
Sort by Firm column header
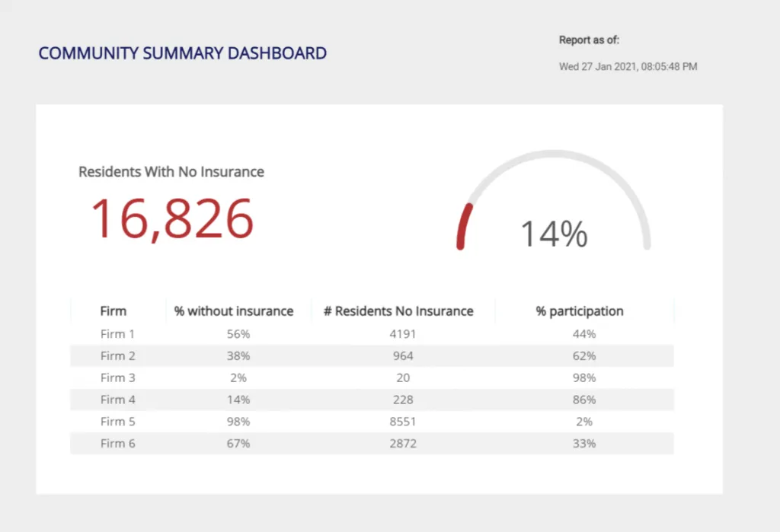coord(113,311)
